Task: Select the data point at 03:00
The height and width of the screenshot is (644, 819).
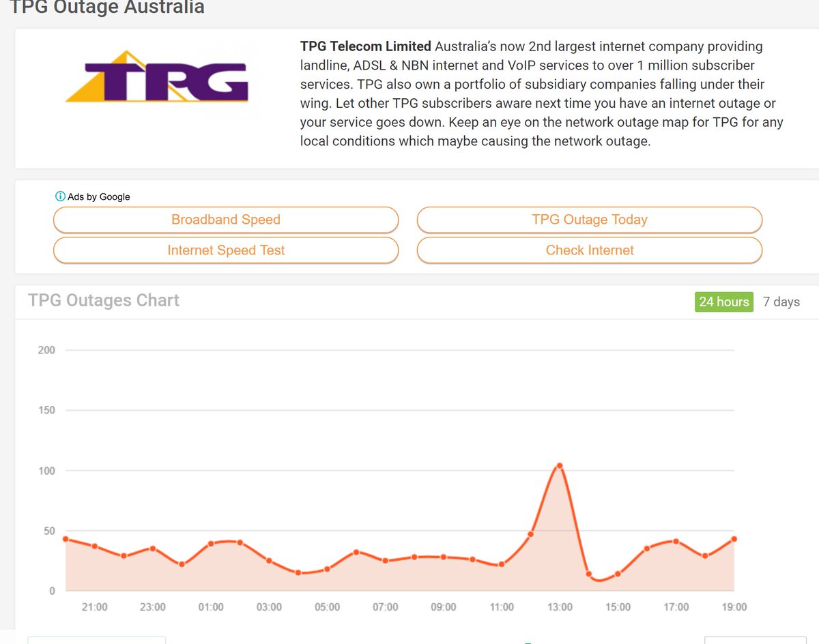Action: [269, 561]
